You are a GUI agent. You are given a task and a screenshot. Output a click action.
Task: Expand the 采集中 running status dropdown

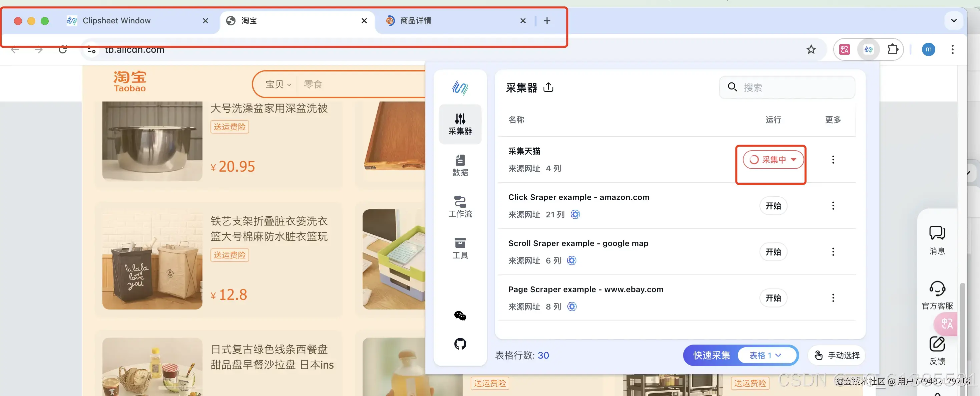click(x=794, y=160)
